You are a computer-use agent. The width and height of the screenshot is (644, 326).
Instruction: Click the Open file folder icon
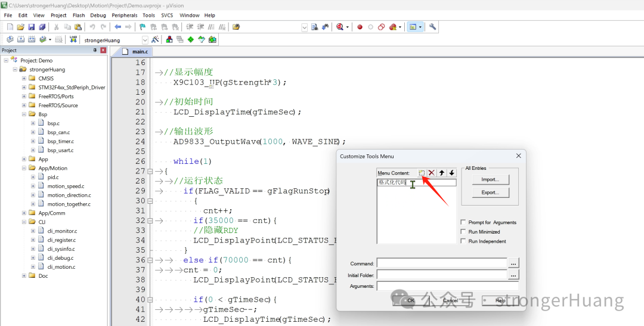pyautogui.click(x=20, y=27)
